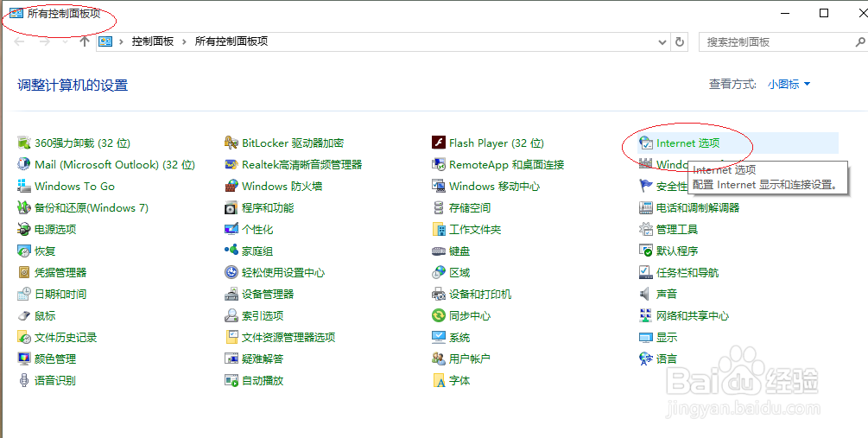Open the 查看方式 小图标 dropdown
Image resolution: width=868 pixels, height=438 pixels.
pyautogui.click(x=789, y=84)
